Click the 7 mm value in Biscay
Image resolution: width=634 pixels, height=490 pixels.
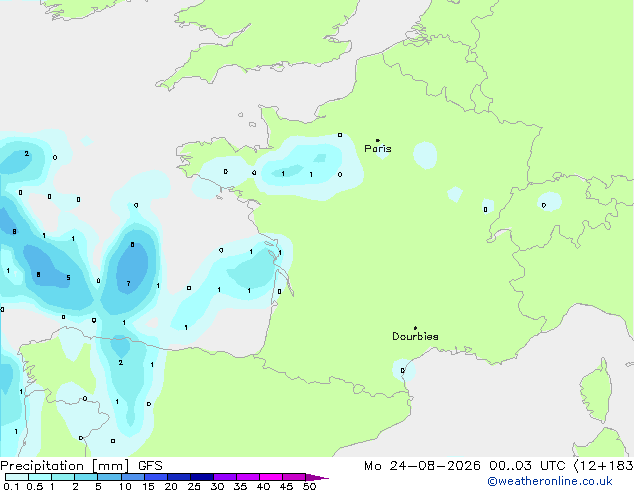coord(128,283)
